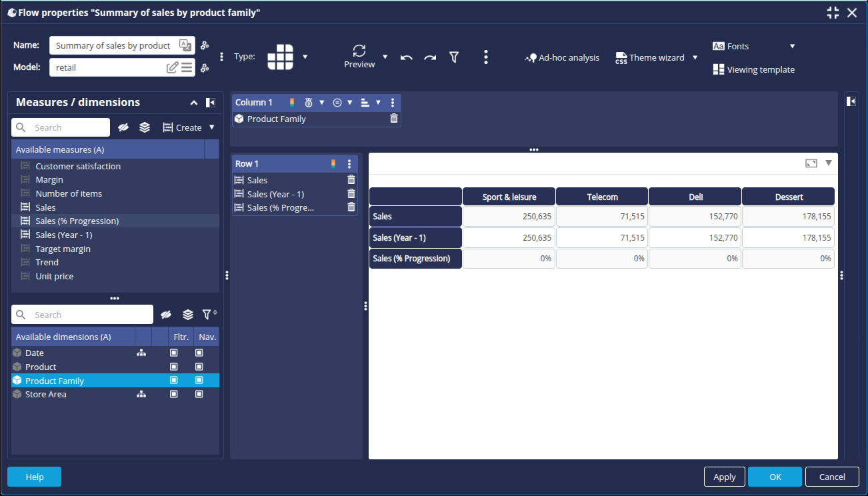Toggle the Fltr. checkbox for Date
This screenshot has height=496, width=868.
(174, 353)
